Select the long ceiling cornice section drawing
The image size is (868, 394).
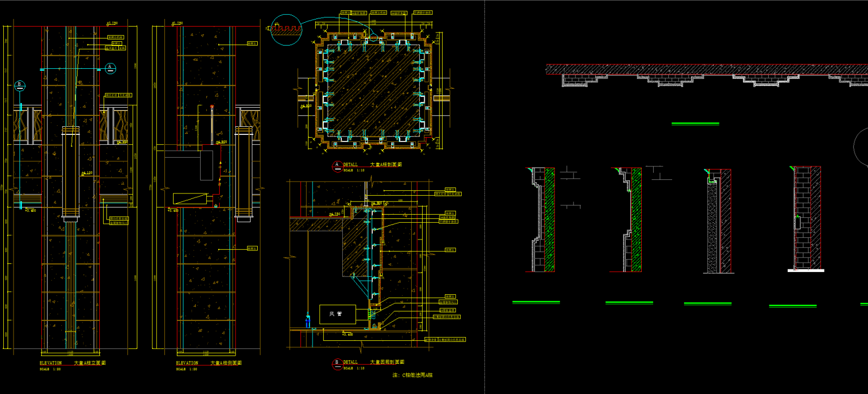707,75
